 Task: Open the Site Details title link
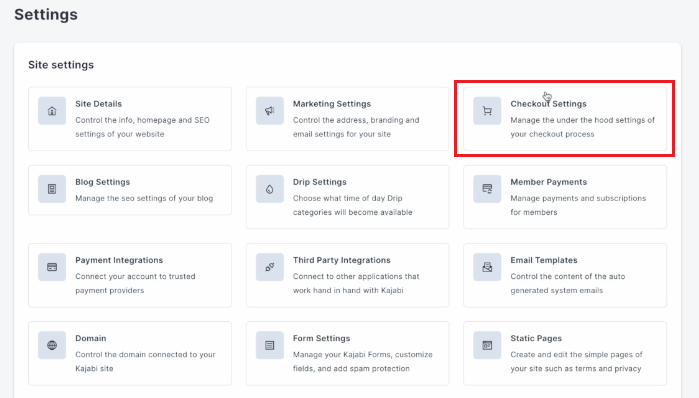point(99,104)
